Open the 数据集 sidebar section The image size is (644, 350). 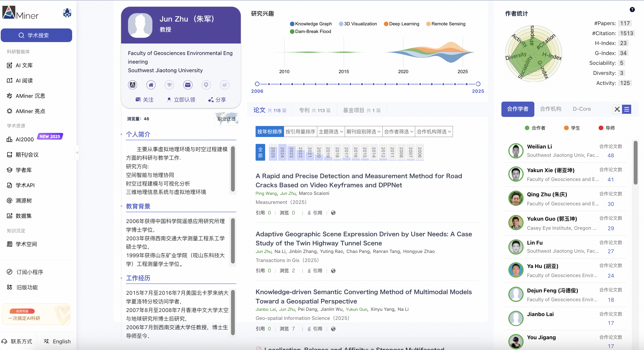[x=23, y=216]
